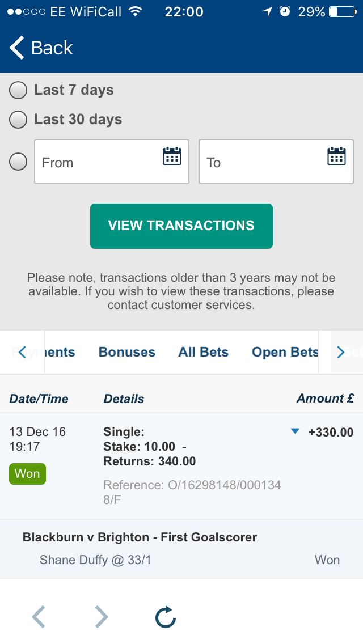Tap the alarm clock status icon
This screenshot has height=644, width=363.
pos(285,11)
